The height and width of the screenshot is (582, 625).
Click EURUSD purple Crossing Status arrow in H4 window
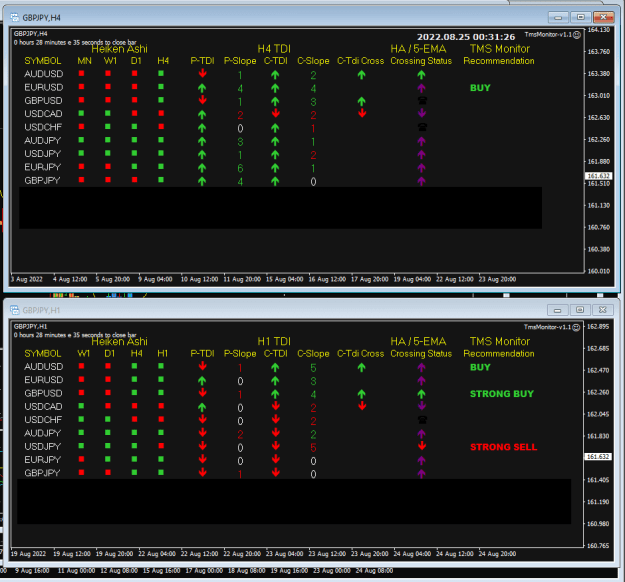tap(421, 88)
